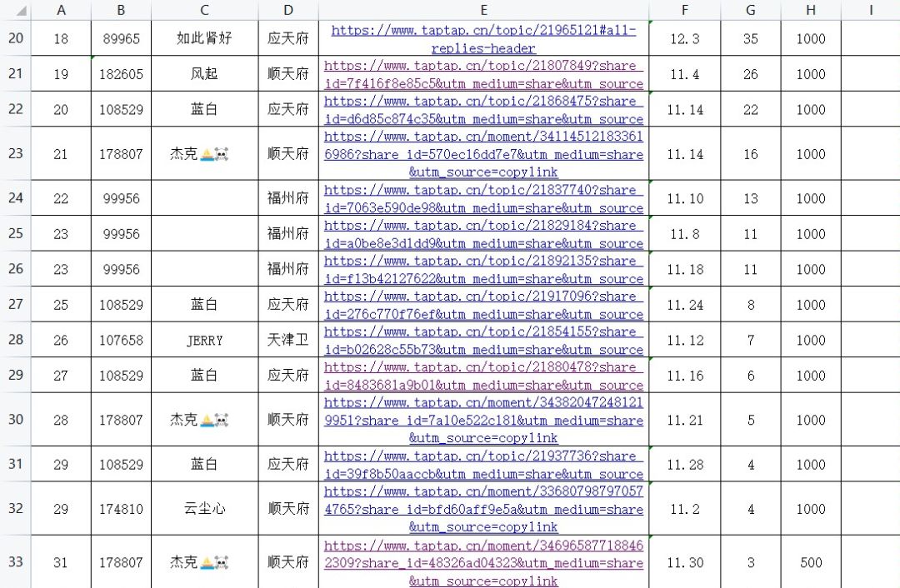The width and height of the screenshot is (900, 588).
Task: Select the 福州府 cell in row 24
Action: [288, 198]
